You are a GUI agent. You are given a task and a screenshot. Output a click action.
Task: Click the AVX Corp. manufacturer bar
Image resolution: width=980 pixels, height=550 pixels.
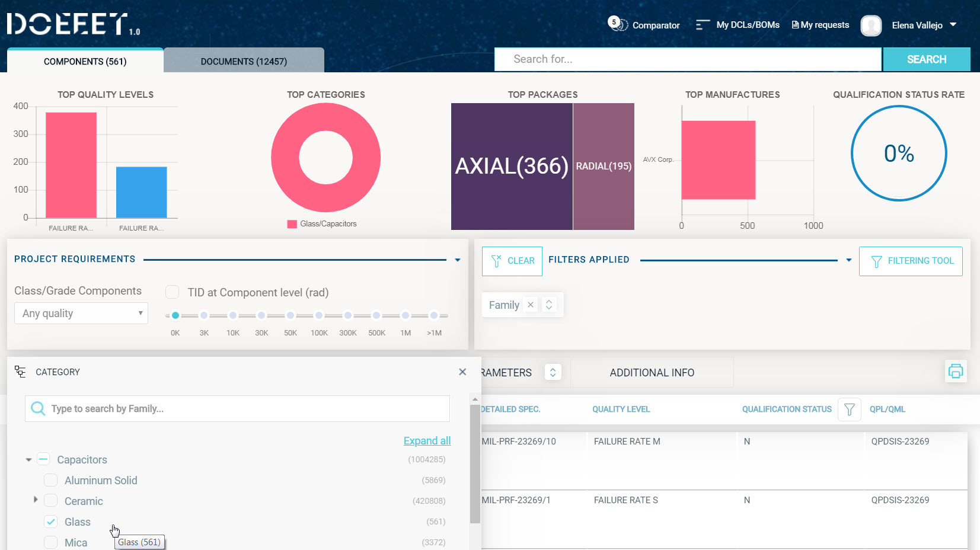click(719, 160)
